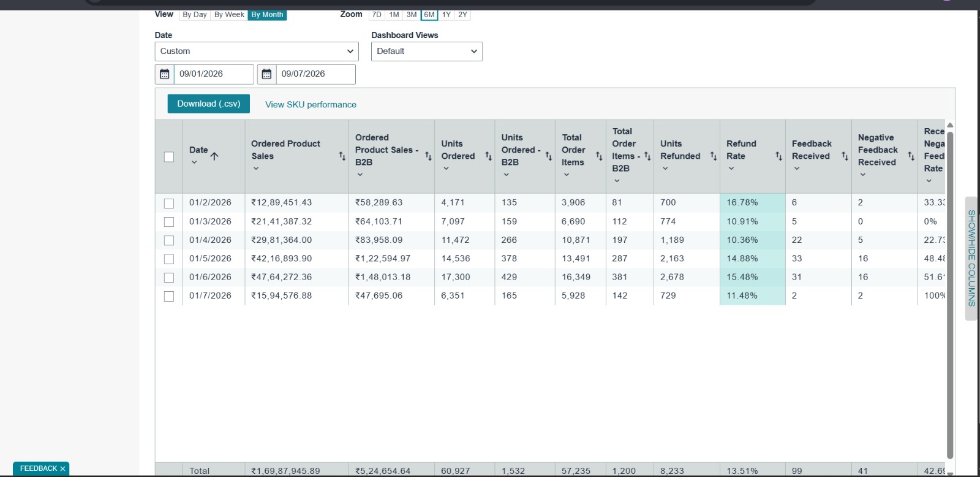980x477 pixels.
Task: Switch view to By Week
Action: tap(229, 15)
